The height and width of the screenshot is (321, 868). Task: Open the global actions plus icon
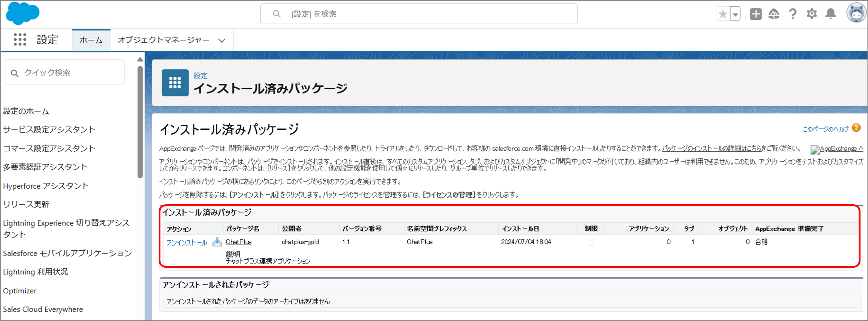click(x=755, y=14)
